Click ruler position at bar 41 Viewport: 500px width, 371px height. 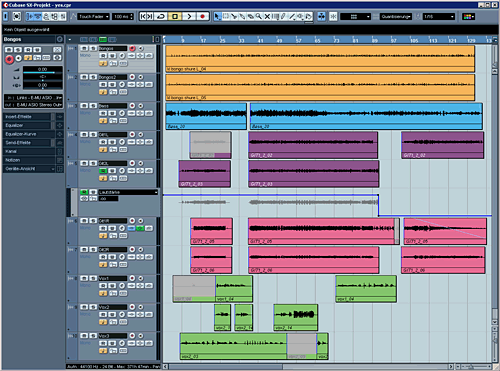260,40
